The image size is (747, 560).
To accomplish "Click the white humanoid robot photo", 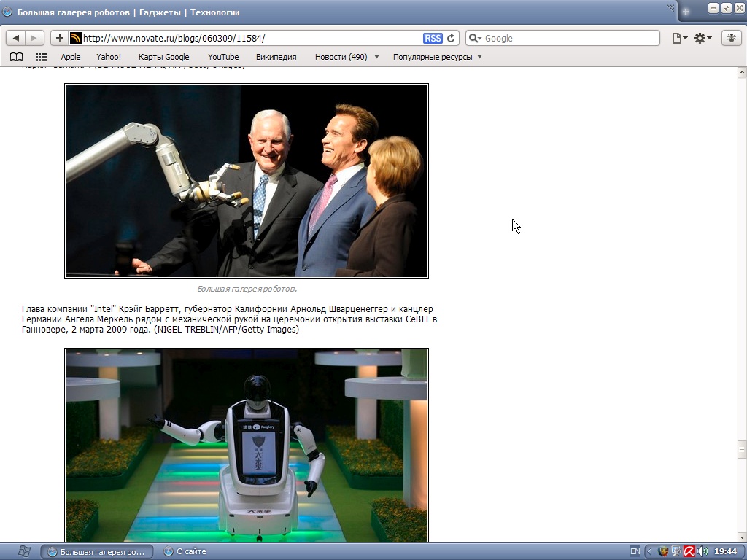I will (x=247, y=446).
